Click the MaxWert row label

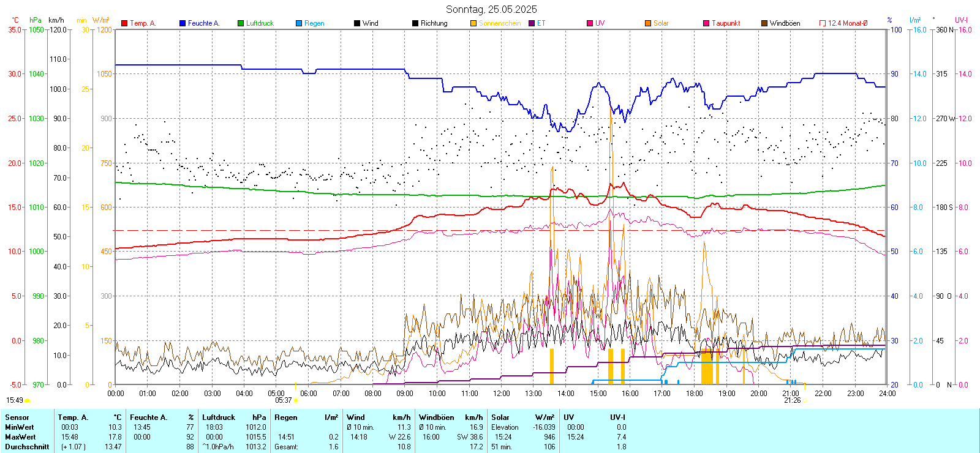[x=20, y=437]
